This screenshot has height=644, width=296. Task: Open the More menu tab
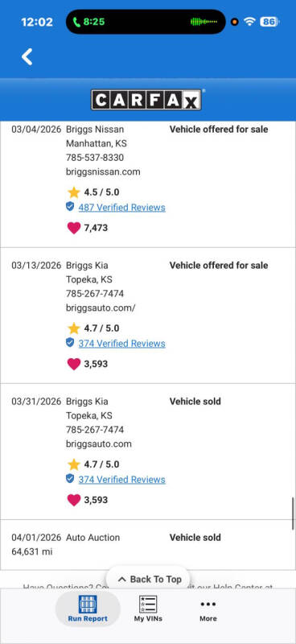pos(208,609)
